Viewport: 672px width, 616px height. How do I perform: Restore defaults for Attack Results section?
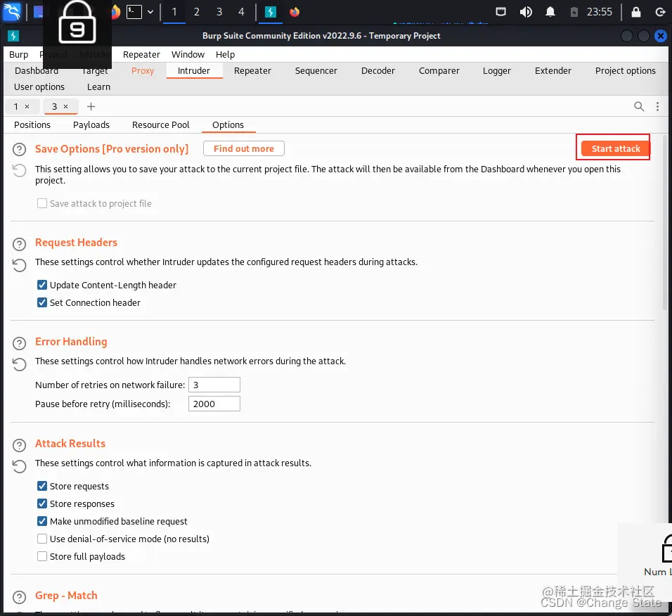coord(19,466)
